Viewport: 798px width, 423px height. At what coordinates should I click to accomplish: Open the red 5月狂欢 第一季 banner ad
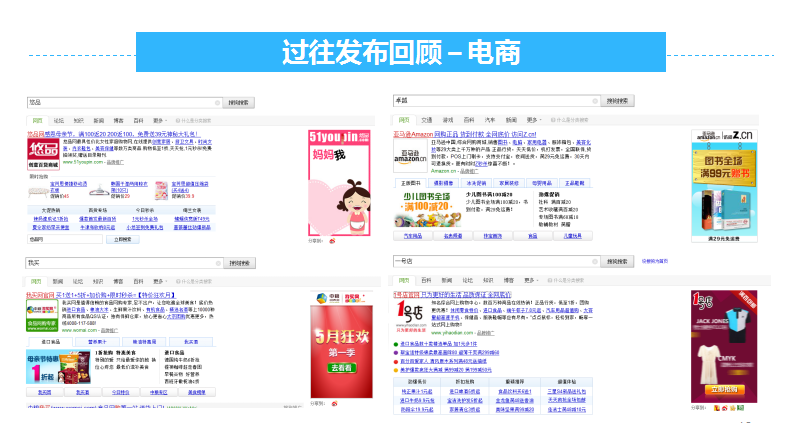click(x=341, y=344)
